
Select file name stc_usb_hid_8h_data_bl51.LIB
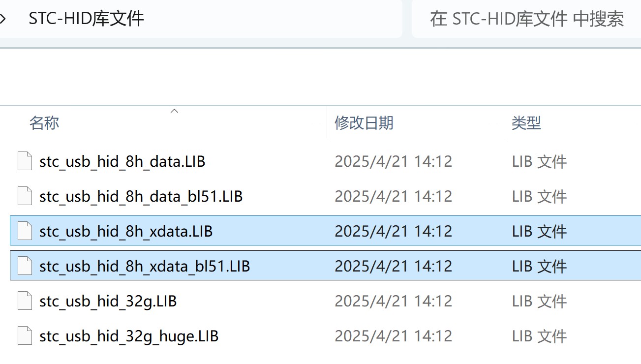141,196
